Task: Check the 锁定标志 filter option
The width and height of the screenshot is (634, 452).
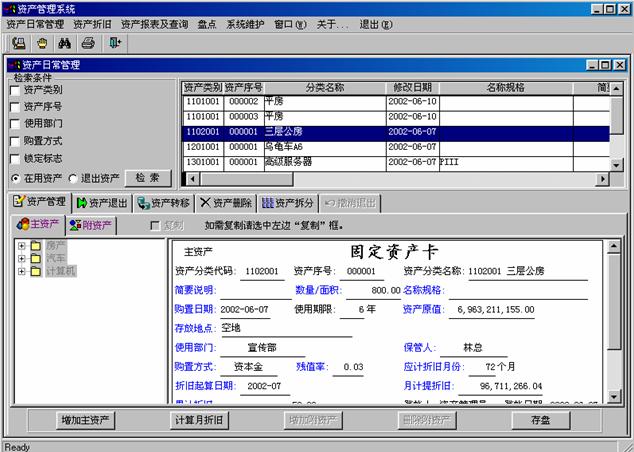Action: point(15,158)
